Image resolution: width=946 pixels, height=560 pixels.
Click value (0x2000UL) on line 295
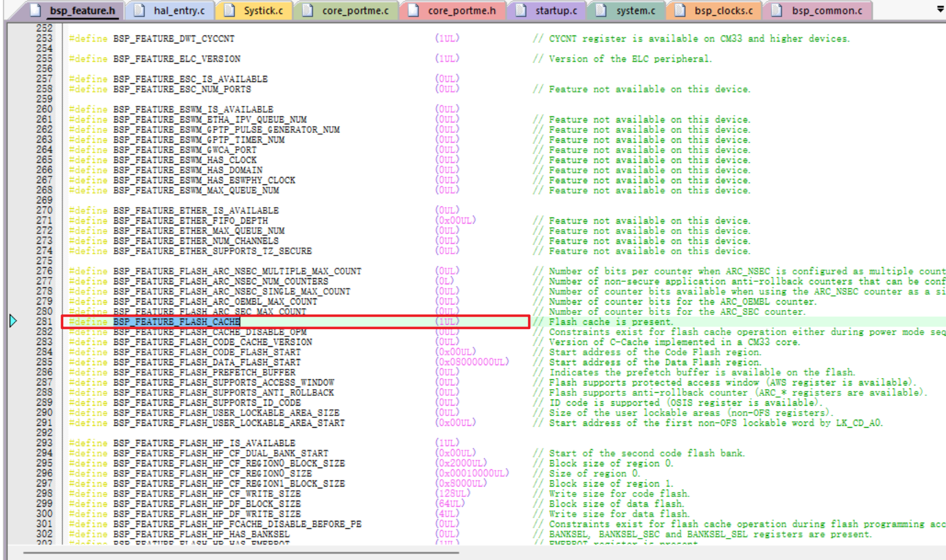pyautogui.click(x=461, y=463)
